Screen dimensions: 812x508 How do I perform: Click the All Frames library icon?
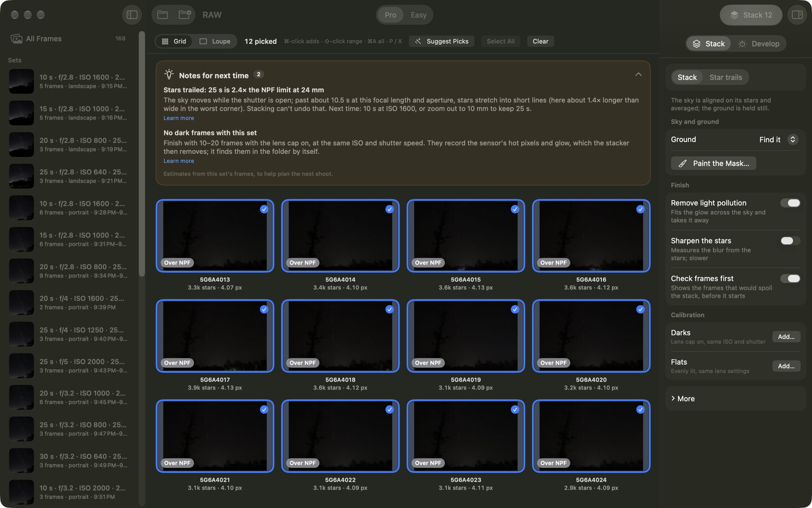pyautogui.click(x=17, y=39)
